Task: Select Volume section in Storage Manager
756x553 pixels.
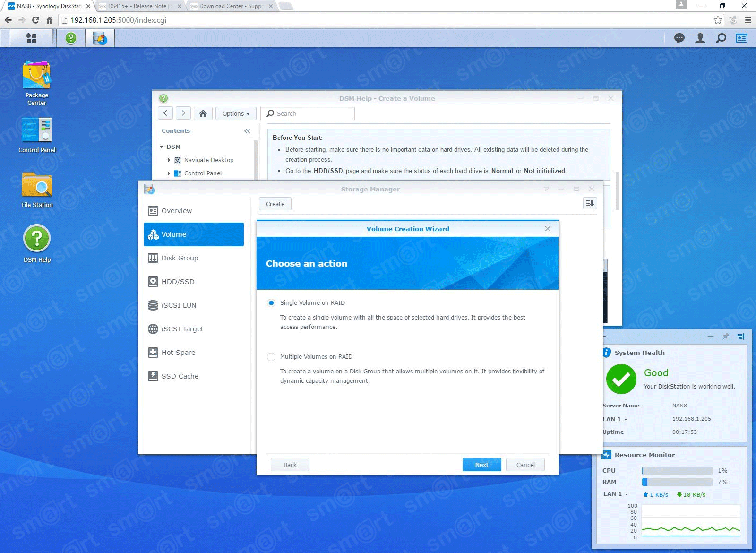Action: (194, 234)
